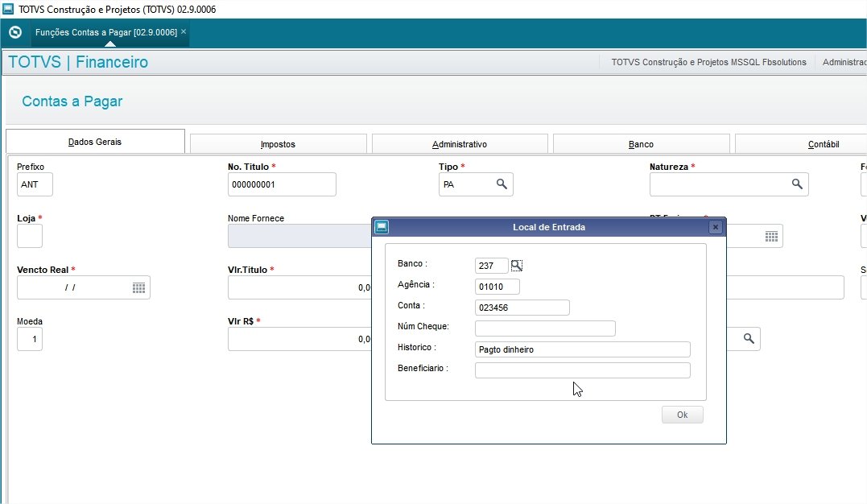
Task: Open the Natureza search magnifier
Action: 797,184
